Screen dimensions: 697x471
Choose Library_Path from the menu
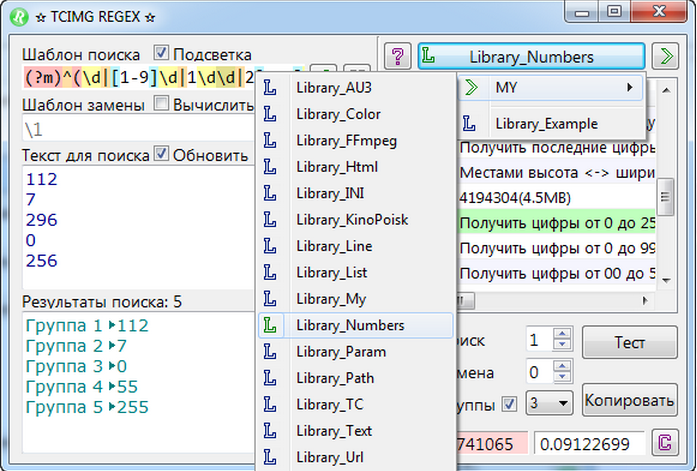pos(356,378)
